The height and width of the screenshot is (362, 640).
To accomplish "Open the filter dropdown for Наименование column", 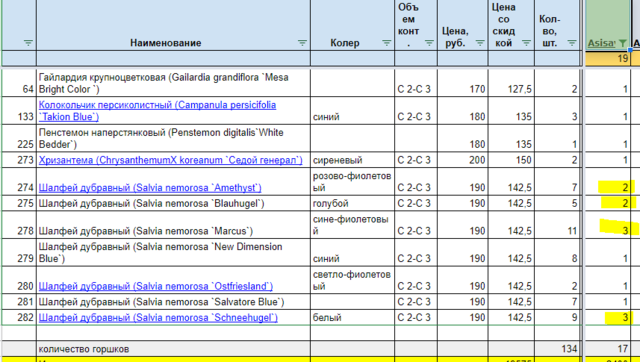I will (302, 43).
